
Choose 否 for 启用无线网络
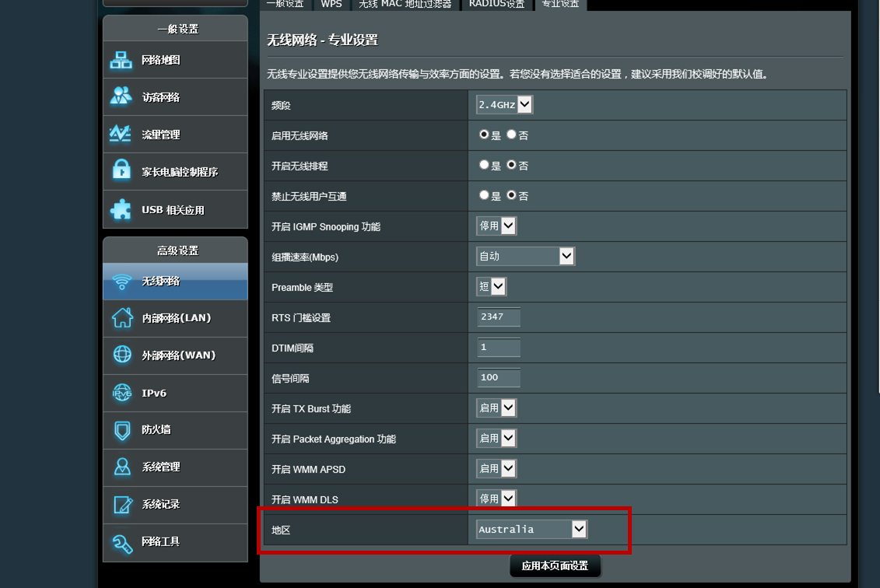pos(510,135)
